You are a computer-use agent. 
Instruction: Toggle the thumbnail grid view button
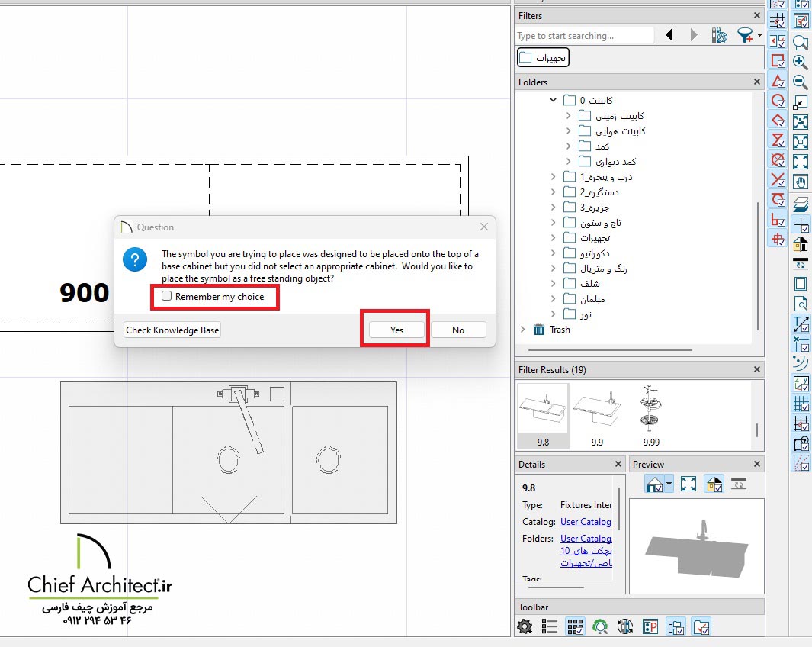pos(575,626)
